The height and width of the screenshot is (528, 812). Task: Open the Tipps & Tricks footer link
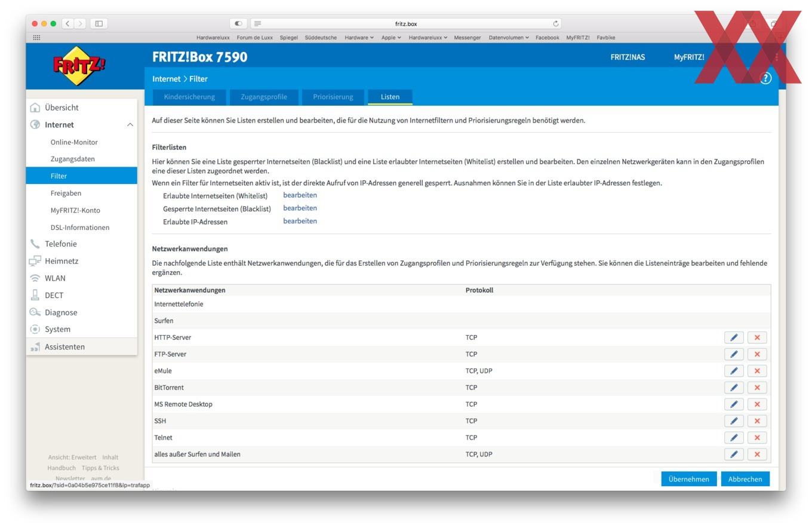click(100, 468)
